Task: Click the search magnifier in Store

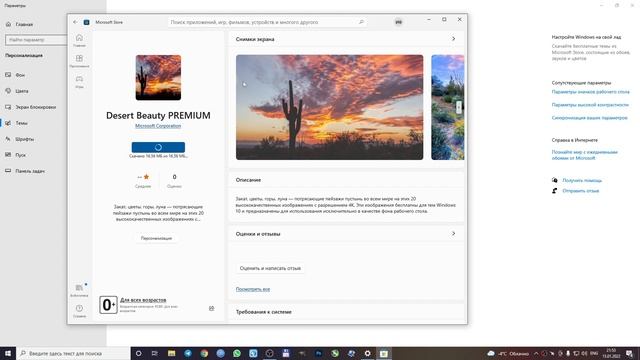Action: tap(361, 22)
